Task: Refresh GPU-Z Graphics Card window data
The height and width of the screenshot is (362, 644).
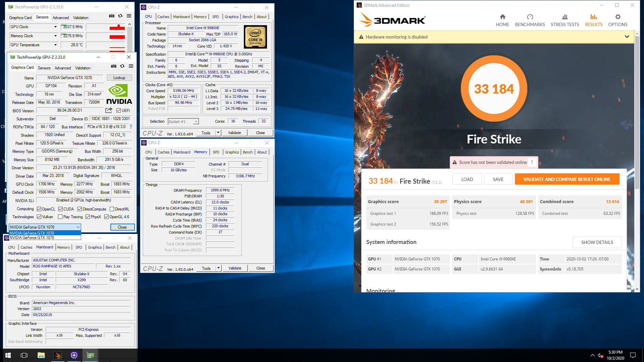Action: point(122,66)
